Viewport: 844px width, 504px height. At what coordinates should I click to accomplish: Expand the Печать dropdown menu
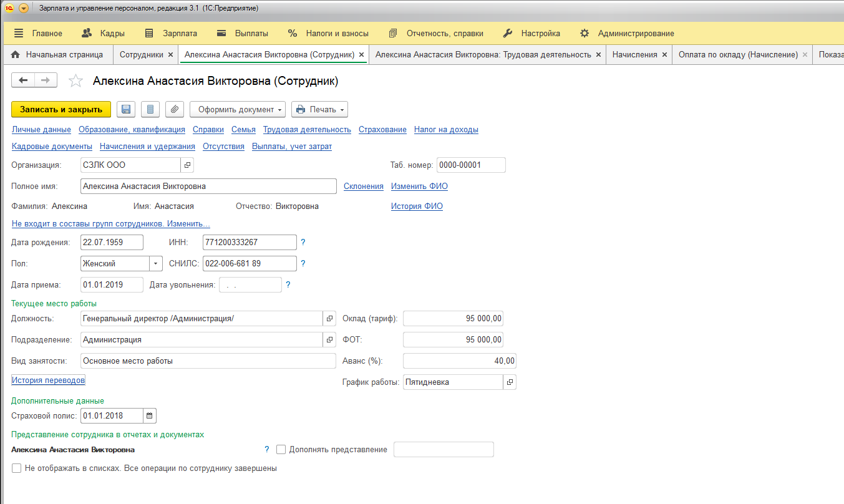tap(319, 109)
